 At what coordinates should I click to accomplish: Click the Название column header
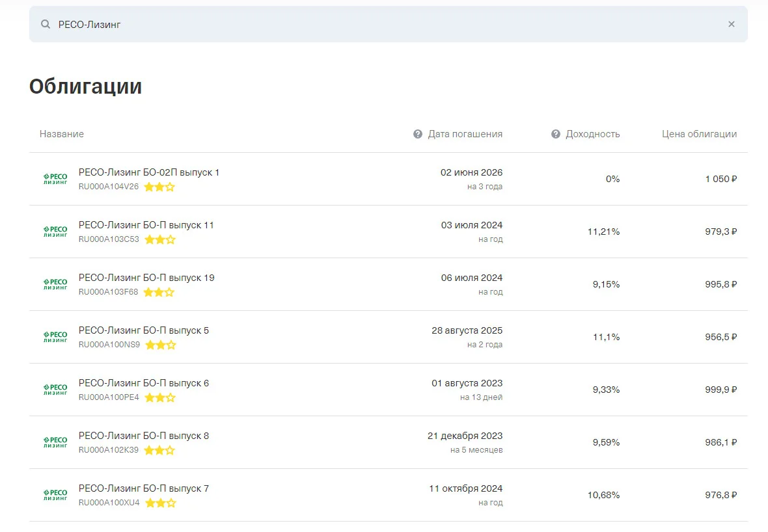62,134
